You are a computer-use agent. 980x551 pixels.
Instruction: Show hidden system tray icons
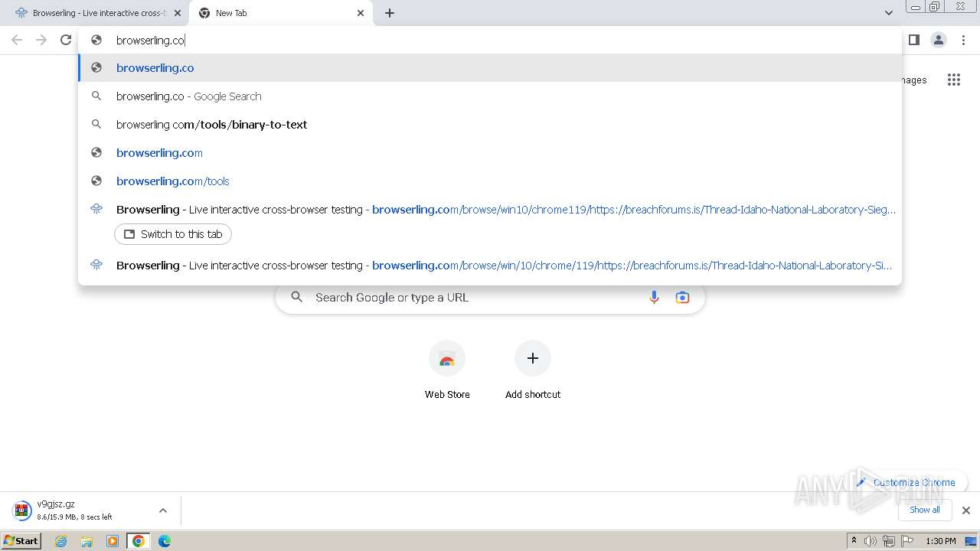[x=854, y=541]
